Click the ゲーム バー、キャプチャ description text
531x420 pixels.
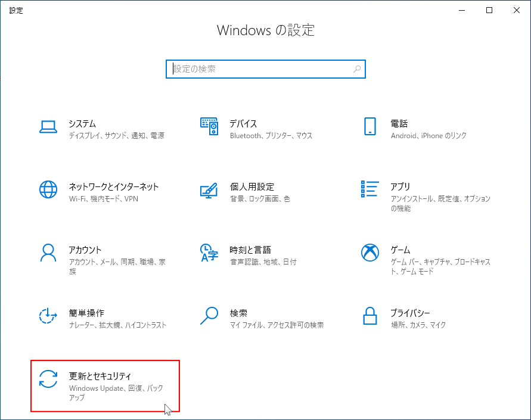click(x=440, y=267)
